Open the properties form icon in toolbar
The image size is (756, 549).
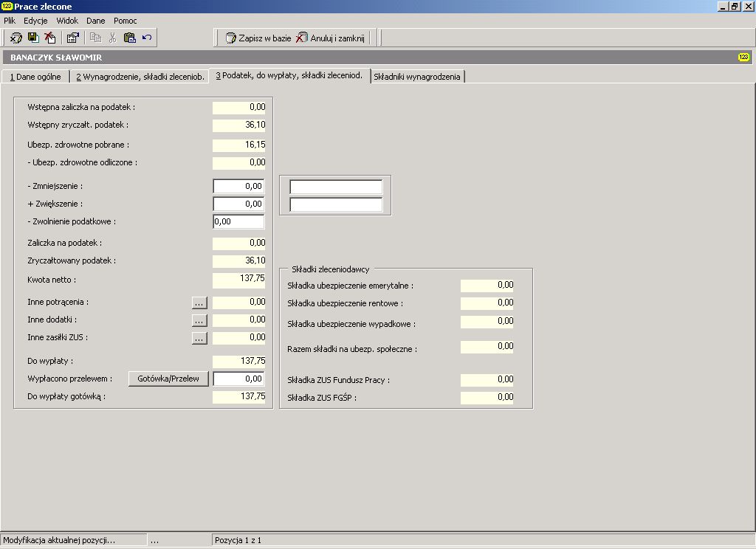(73, 38)
